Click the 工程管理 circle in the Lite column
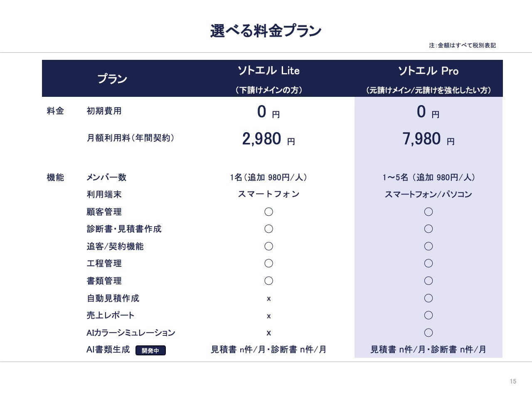Viewport: 532px width, 399px height. [x=268, y=264]
